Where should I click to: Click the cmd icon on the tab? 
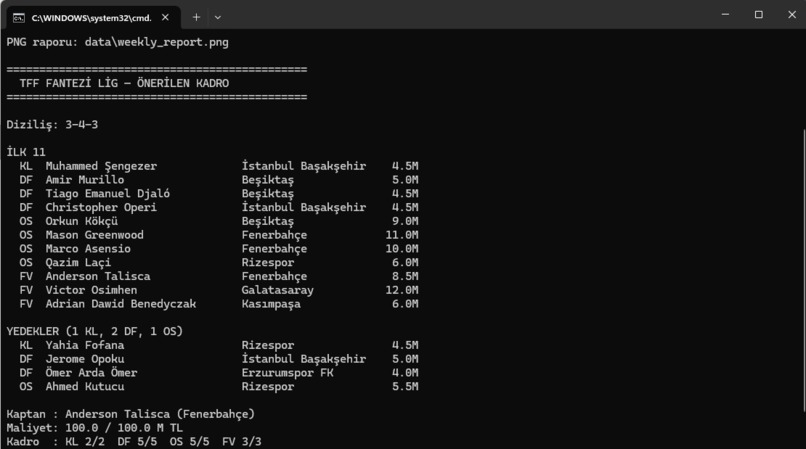click(x=19, y=18)
